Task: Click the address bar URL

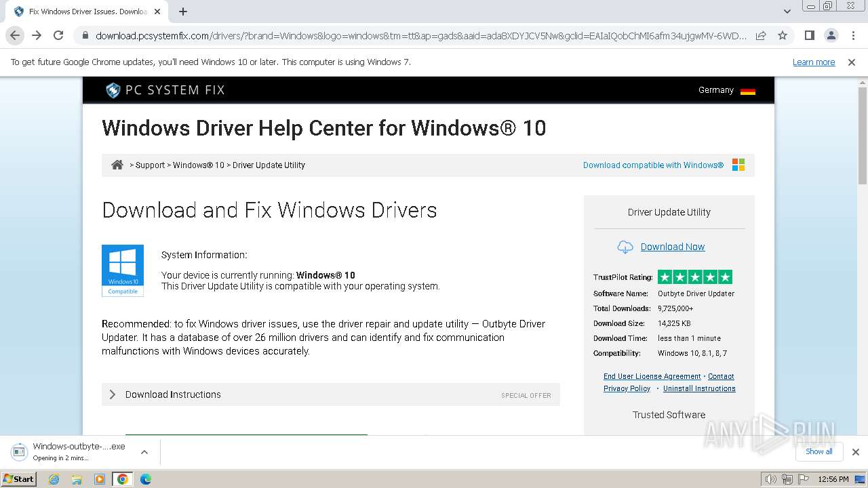Action: [x=420, y=35]
